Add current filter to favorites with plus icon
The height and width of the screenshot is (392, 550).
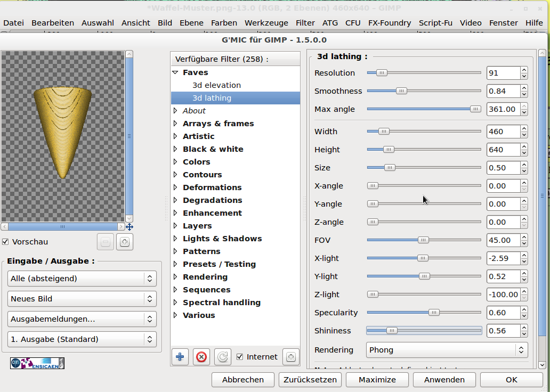coord(179,357)
